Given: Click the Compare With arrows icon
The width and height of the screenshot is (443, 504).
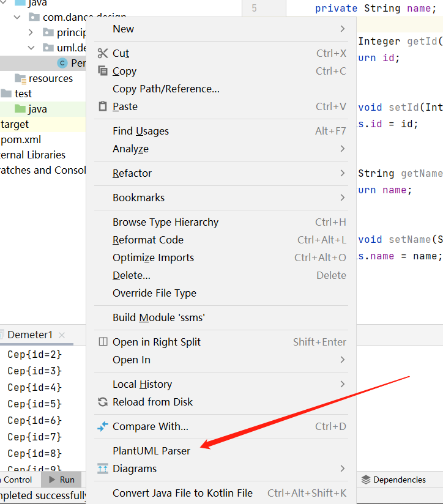Looking at the screenshot, I should point(103,426).
